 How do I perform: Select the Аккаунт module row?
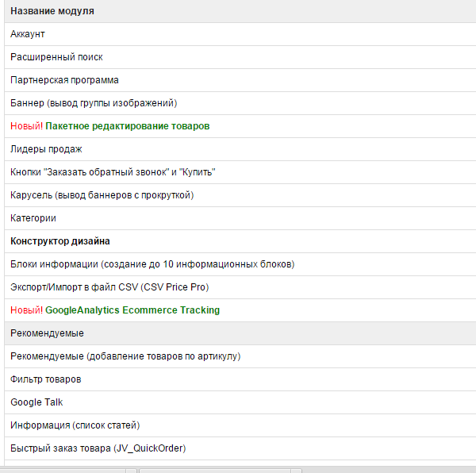(x=240, y=34)
